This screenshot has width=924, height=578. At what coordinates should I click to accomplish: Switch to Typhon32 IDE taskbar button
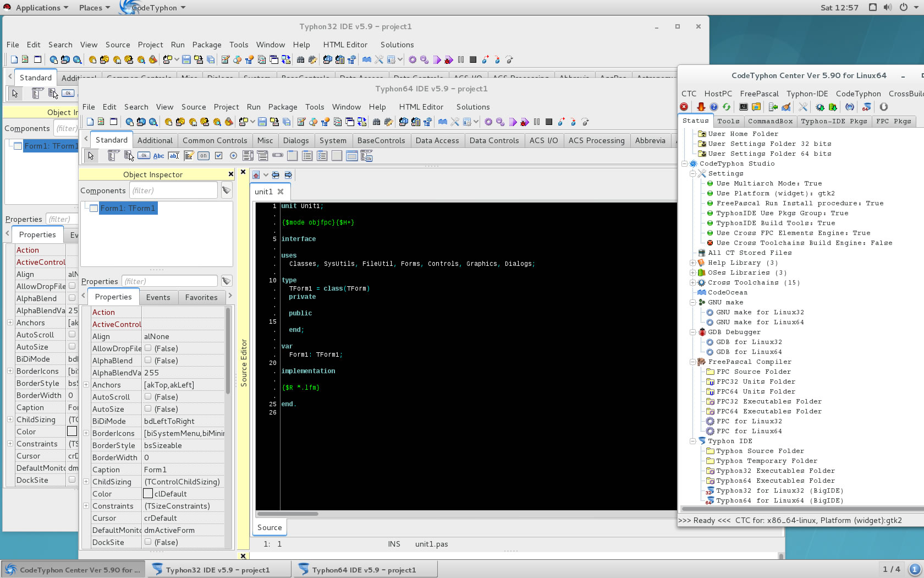[x=218, y=570]
